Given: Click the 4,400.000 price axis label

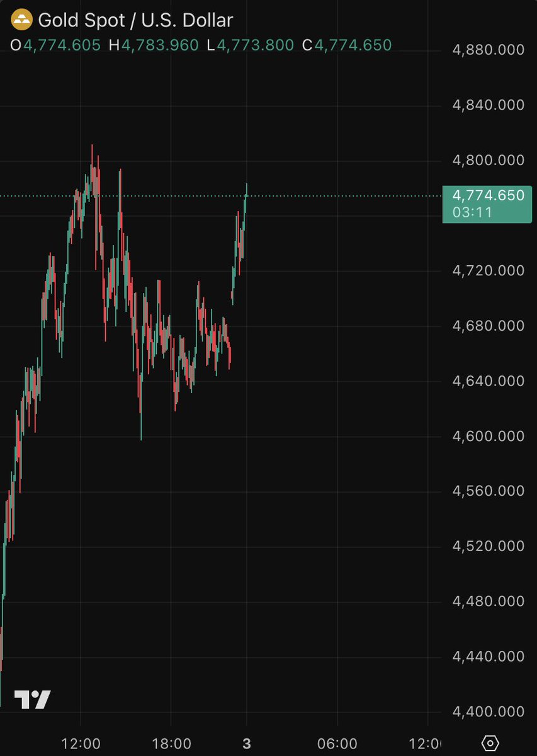Looking at the screenshot, I should pyautogui.click(x=488, y=712).
